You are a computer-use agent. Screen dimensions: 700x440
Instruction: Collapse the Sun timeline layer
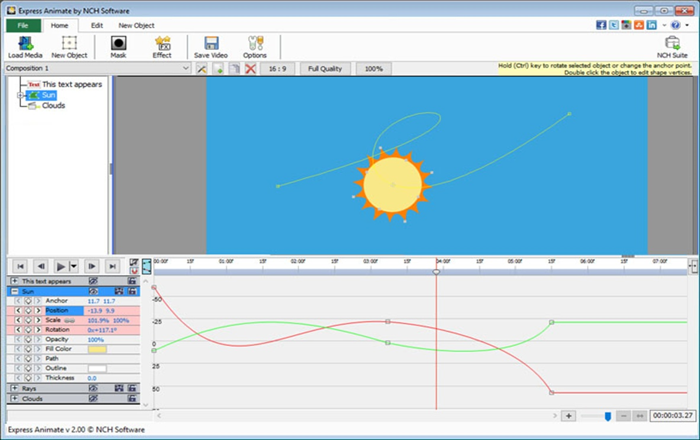pyautogui.click(x=14, y=291)
